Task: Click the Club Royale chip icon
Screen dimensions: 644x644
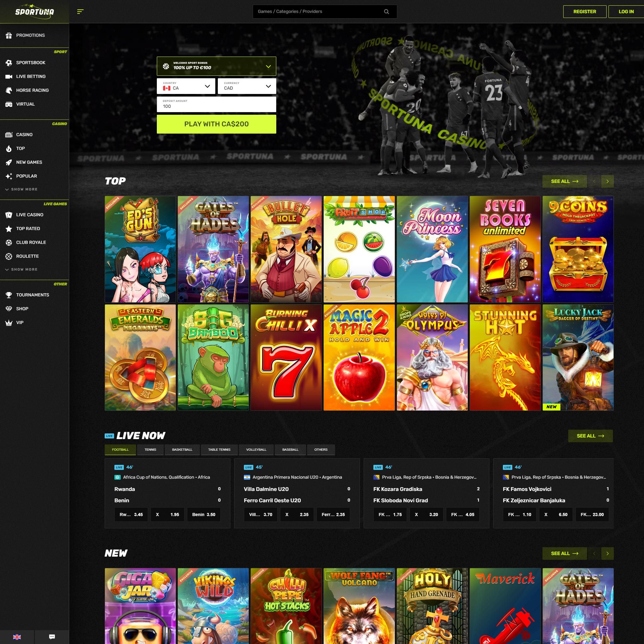Action: point(9,242)
